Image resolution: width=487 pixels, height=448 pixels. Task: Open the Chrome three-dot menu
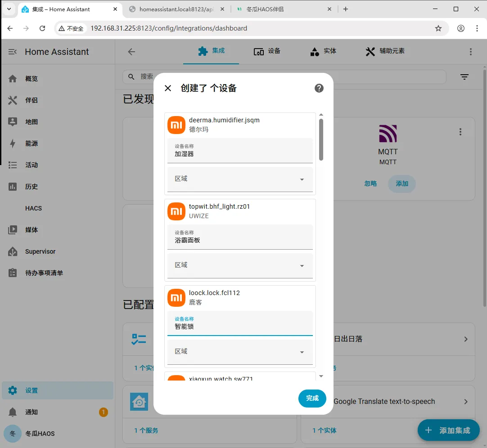[x=477, y=28]
